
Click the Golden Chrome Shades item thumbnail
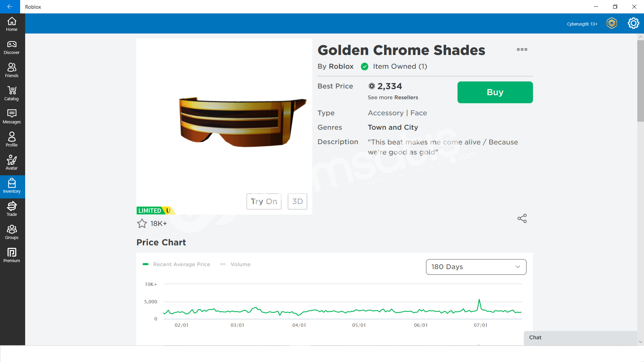pyautogui.click(x=224, y=126)
